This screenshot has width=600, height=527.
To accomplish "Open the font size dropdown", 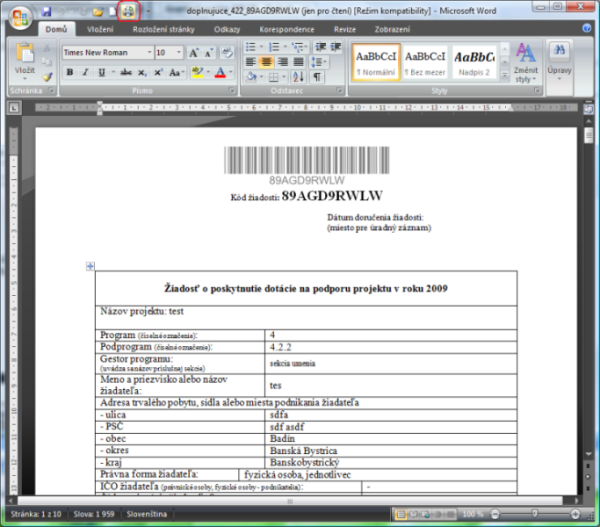I will [x=179, y=52].
